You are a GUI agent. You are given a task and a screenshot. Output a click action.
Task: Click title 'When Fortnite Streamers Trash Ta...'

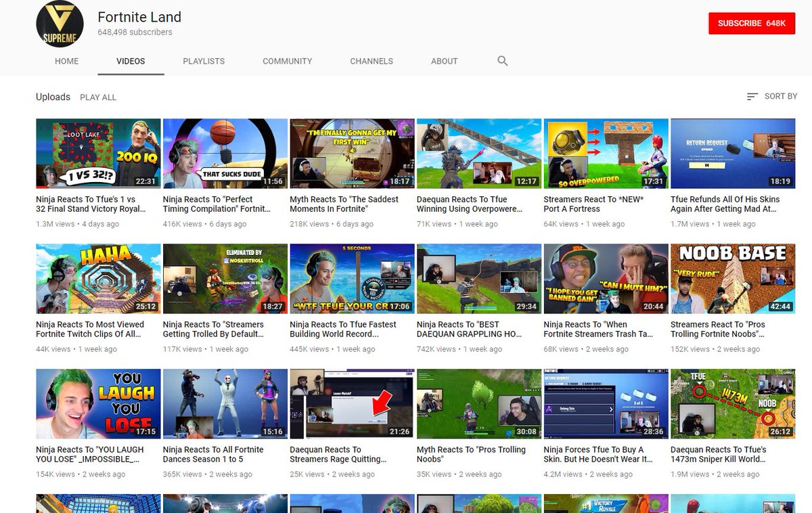click(x=598, y=330)
